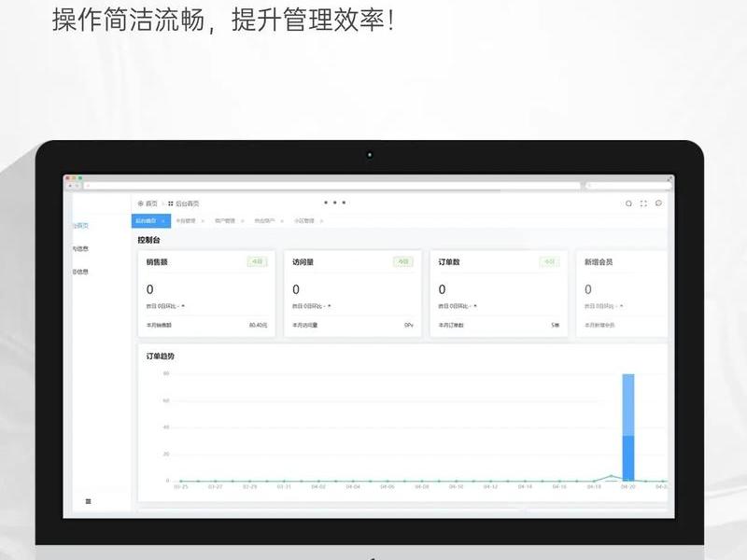Close the blue 后台首页 tab with its x
This screenshot has width=747, height=560.
tap(163, 221)
